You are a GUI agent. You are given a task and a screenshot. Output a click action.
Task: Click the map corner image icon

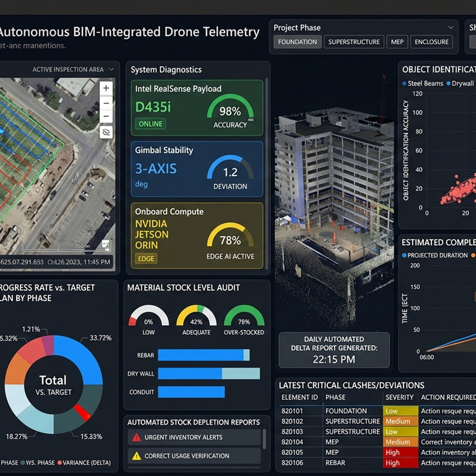(x=106, y=244)
